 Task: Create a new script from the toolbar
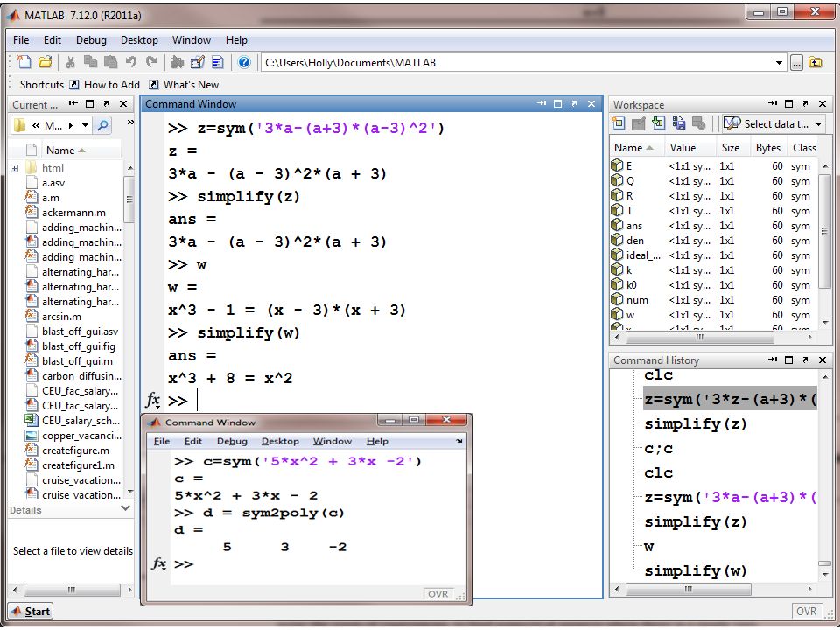coord(24,62)
